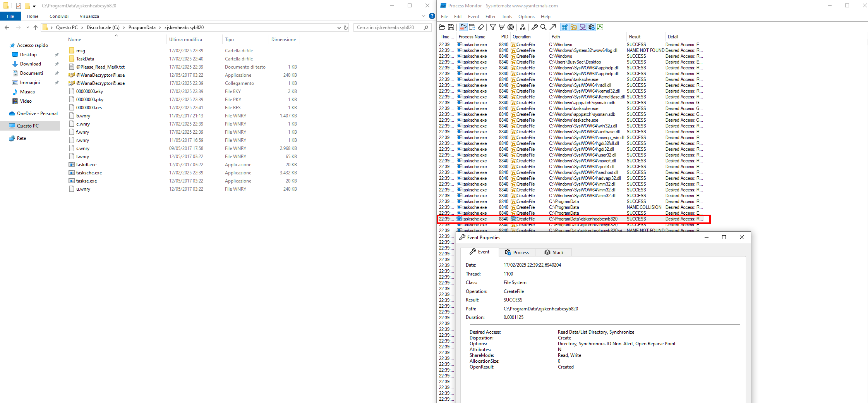
Task: Refresh the Explorer folder view
Action: tap(346, 28)
